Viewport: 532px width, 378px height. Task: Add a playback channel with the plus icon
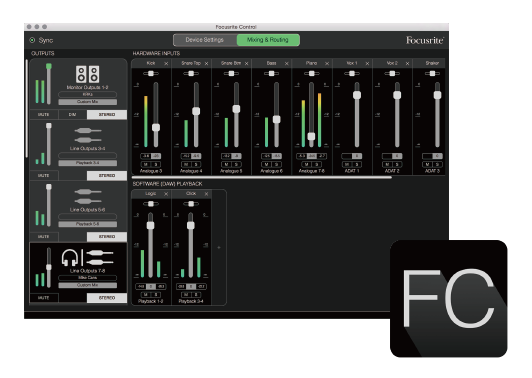point(219,247)
